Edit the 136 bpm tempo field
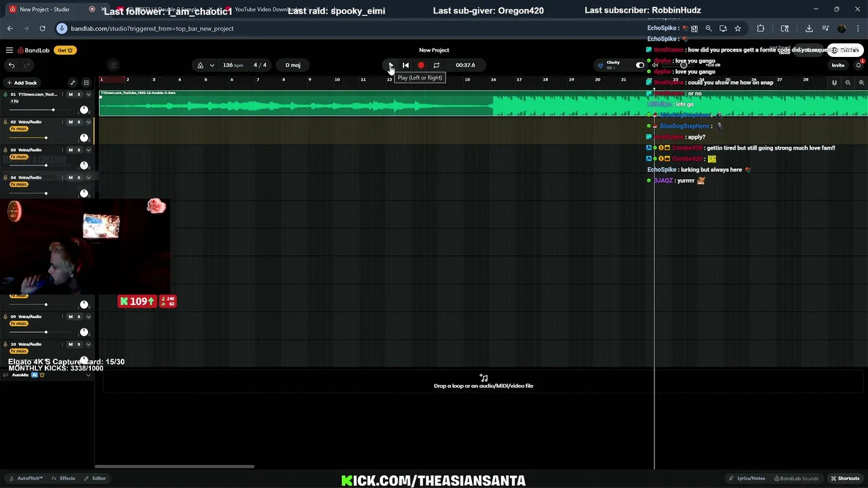The height and width of the screenshot is (488, 868). 233,65
